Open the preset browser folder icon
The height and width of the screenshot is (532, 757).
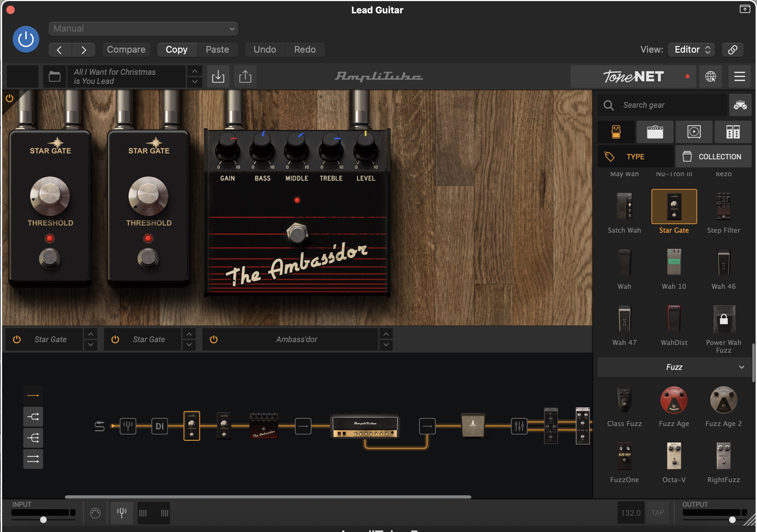pyautogui.click(x=54, y=77)
